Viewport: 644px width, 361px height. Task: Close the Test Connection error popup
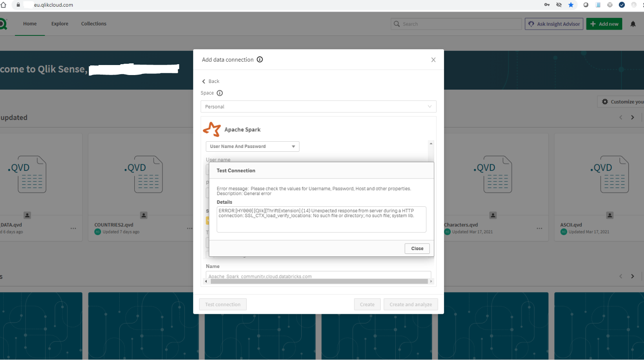(417, 248)
